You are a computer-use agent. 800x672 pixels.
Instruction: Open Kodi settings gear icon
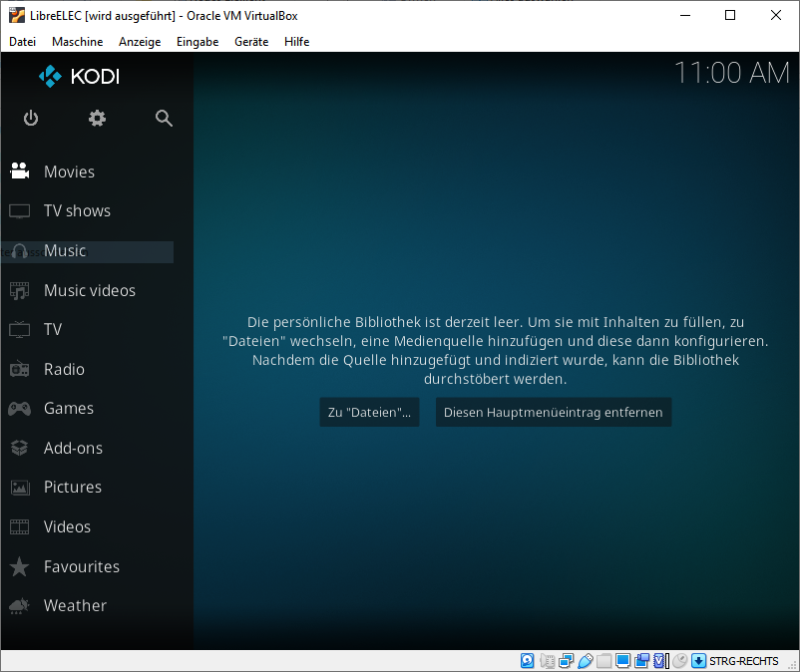tap(97, 119)
